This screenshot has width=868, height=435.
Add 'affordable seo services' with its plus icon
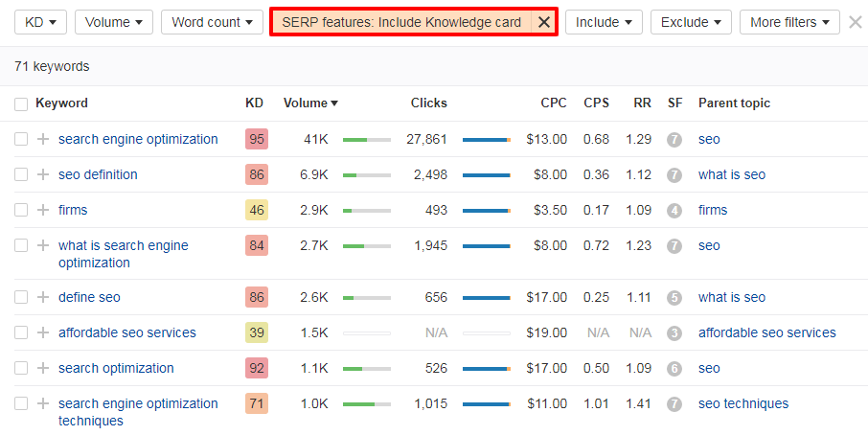pos(43,332)
